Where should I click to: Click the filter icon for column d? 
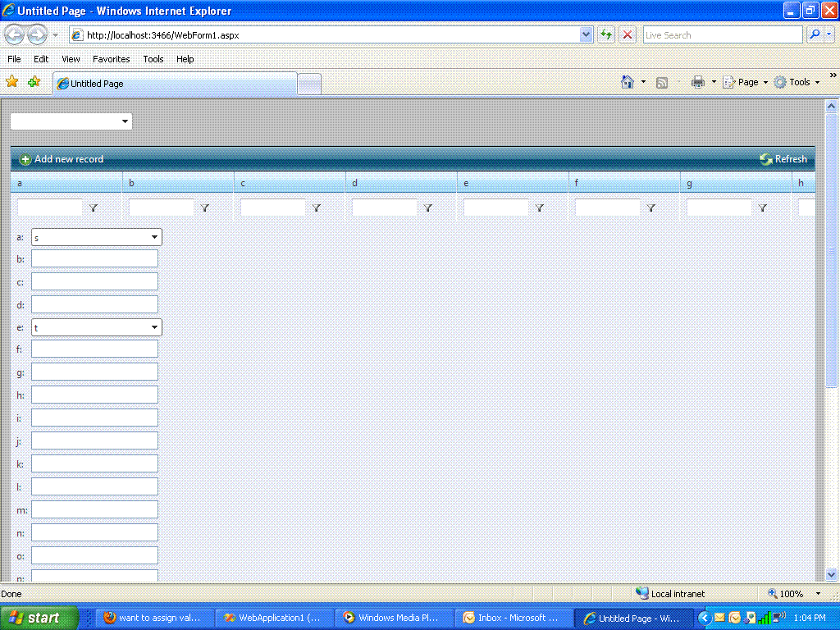point(427,208)
